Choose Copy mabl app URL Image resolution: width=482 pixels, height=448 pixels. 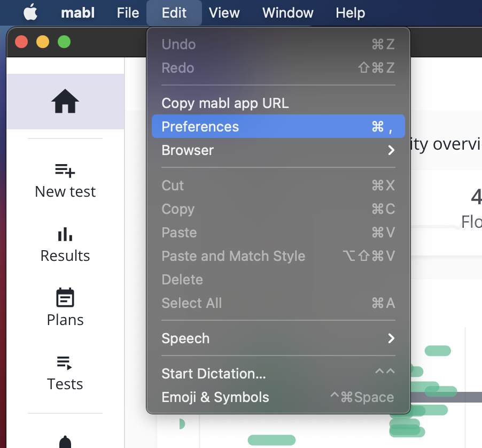click(x=278, y=103)
